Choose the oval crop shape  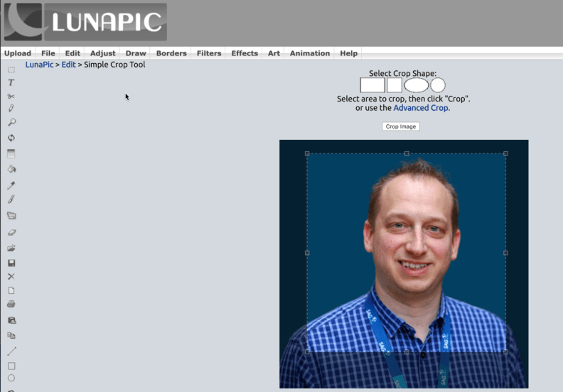coord(416,85)
